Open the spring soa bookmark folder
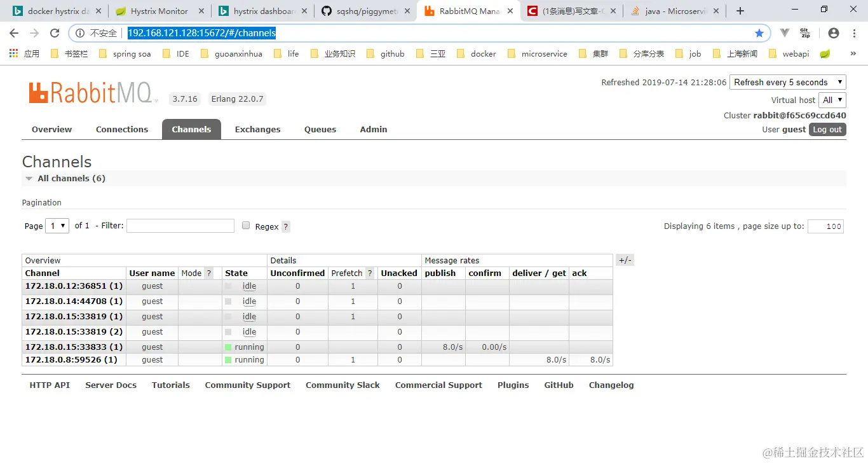This screenshot has height=463, width=868. (125, 53)
